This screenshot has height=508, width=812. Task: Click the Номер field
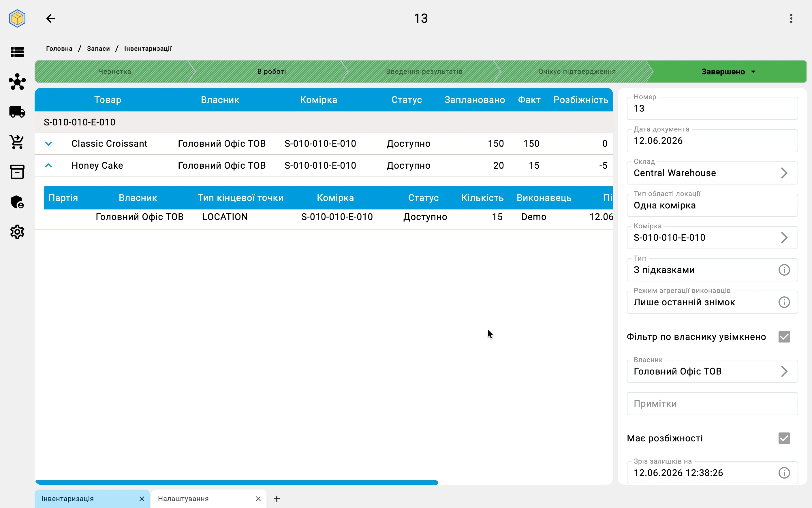(712, 108)
